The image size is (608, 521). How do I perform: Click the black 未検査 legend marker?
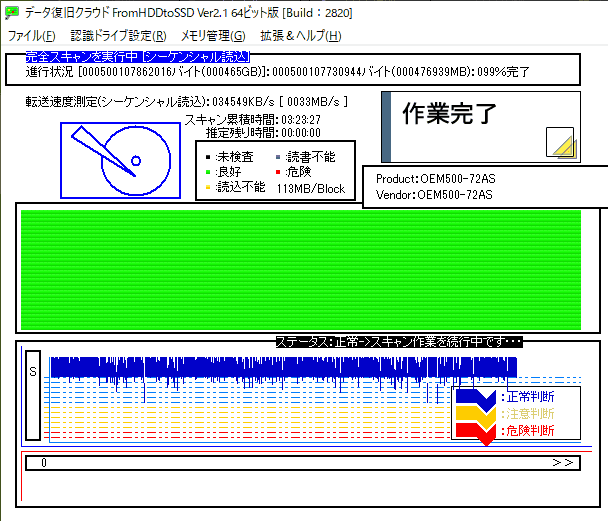tap(208, 157)
